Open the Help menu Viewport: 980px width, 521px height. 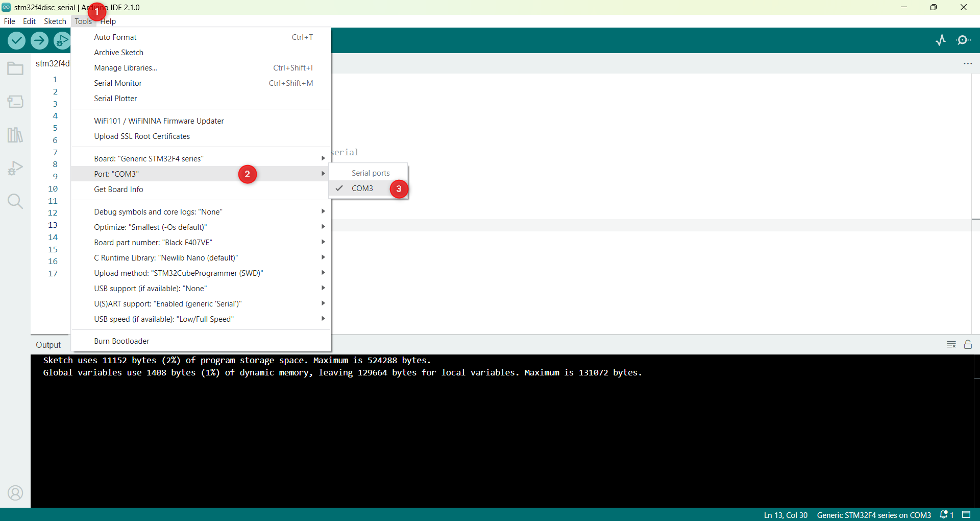coord(108,21)
